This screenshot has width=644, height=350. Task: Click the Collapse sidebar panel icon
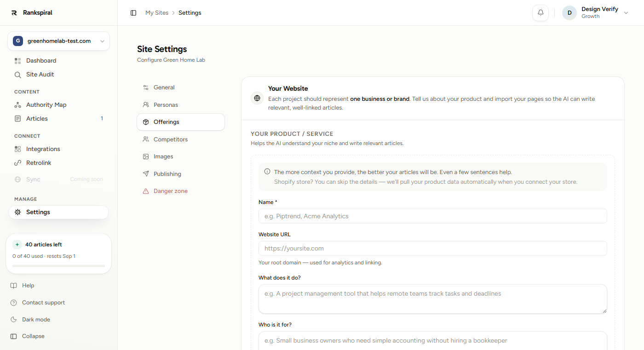click(14, 336)
